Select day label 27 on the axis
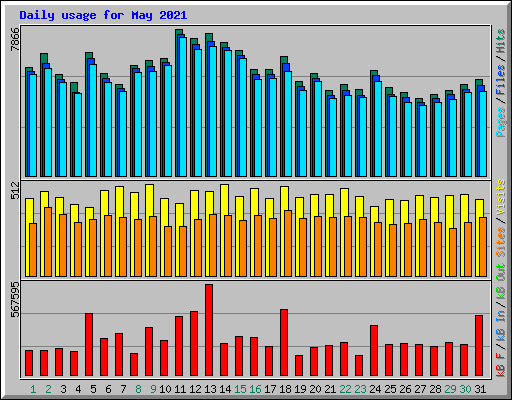Viewport: 512px width, 400px height. [x=420, y=389]
